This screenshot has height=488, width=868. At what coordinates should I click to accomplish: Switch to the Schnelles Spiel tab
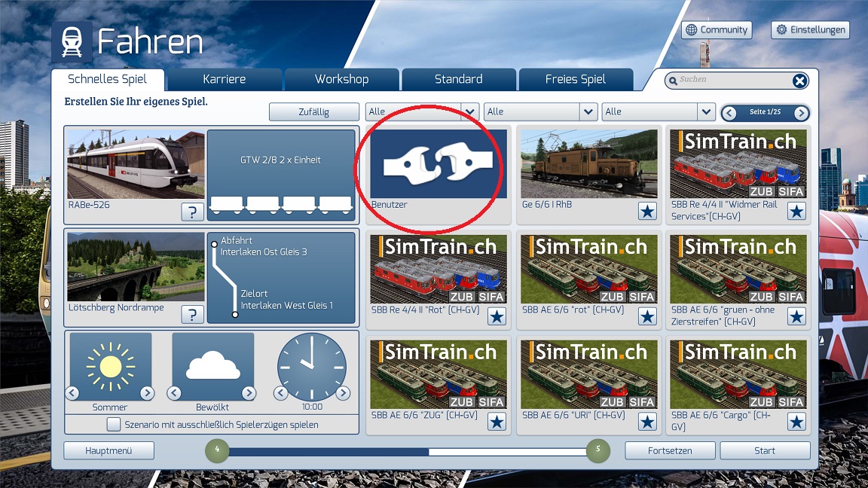[108, 79]
